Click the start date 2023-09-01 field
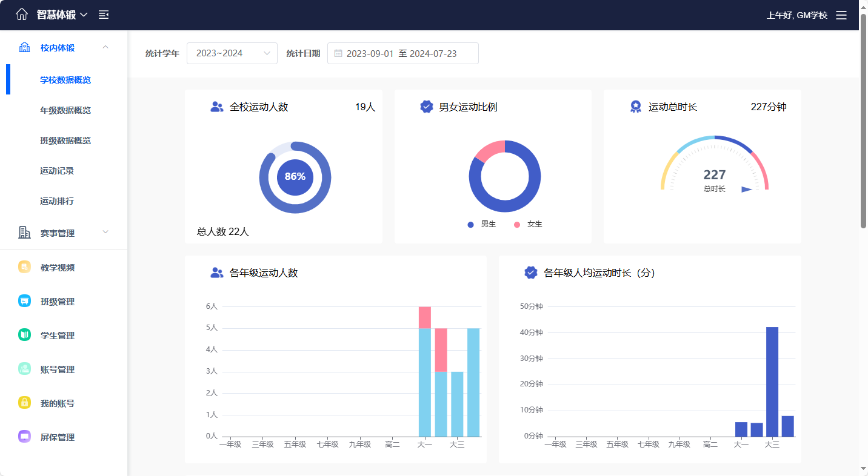Viewport: 868px width, 476px height. 370,53
